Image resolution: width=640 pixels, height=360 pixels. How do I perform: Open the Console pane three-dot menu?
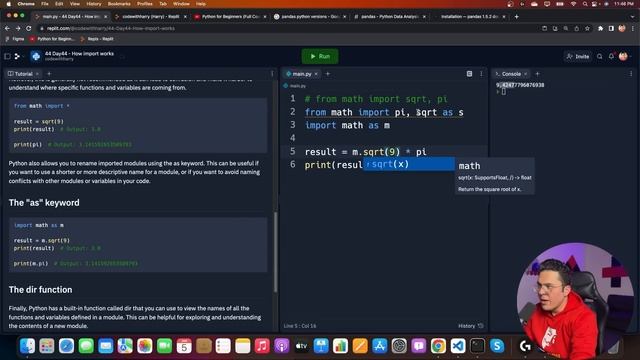(631, 74)
